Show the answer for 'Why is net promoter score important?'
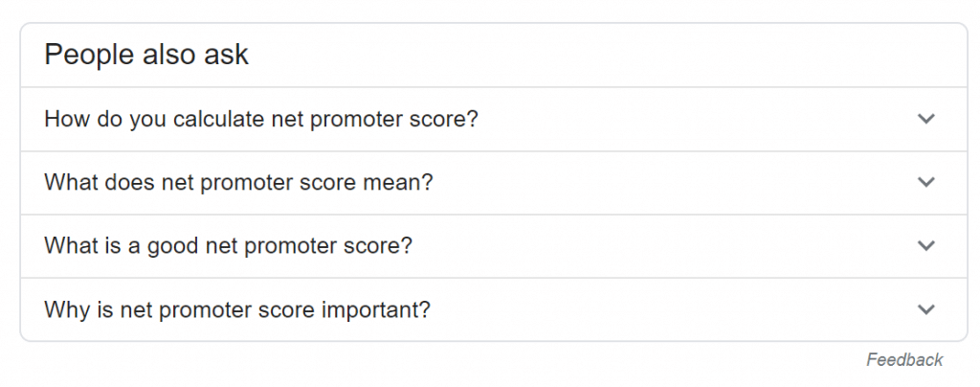Viewport: 980px width, 387px height. 479,309
